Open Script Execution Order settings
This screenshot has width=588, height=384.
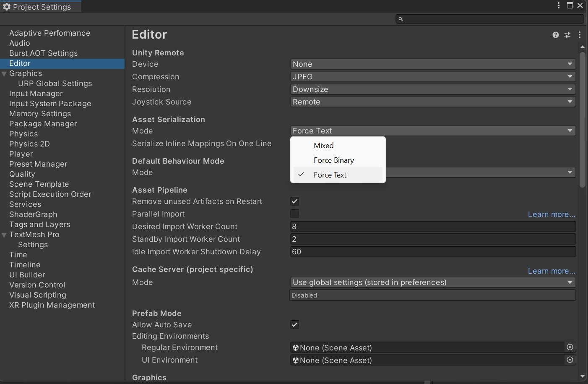pos(50,194)
